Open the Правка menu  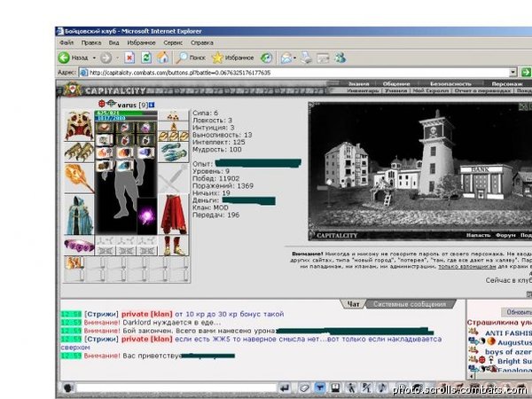[91, 43]
